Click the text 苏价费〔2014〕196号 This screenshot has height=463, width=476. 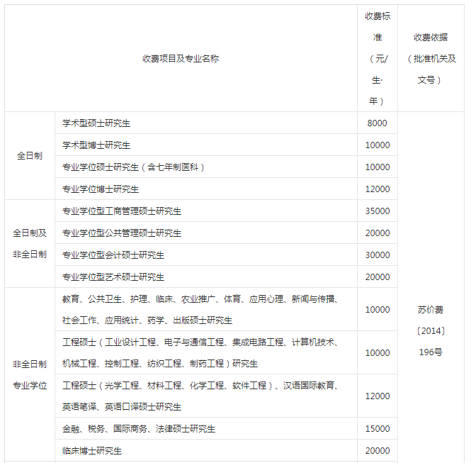pos(431,331)
